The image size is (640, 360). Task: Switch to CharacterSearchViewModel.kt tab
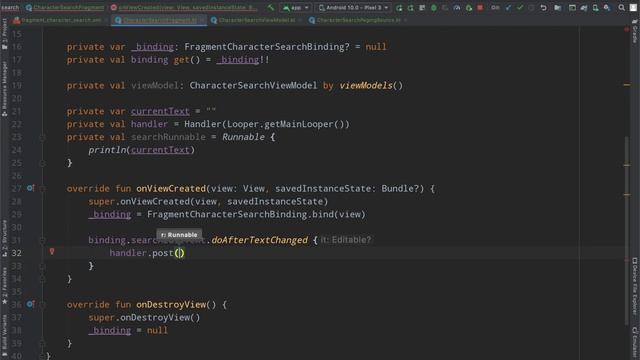pos(256,20)
